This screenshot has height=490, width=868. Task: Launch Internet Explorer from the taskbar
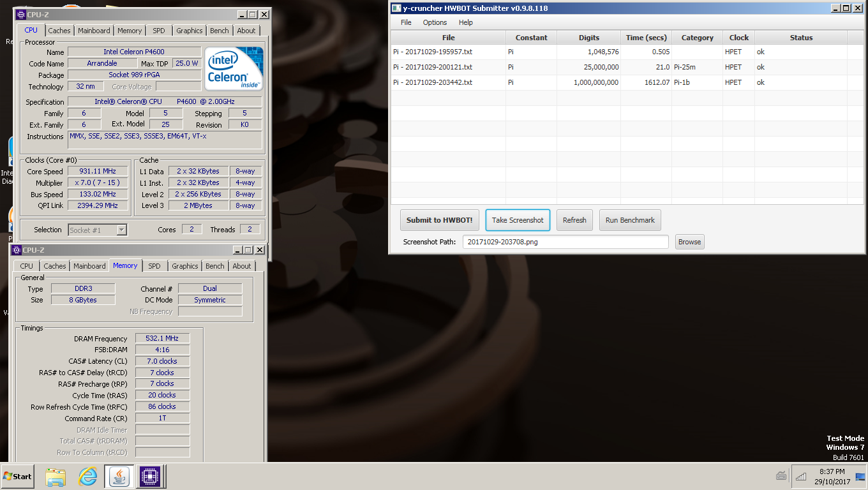87,476
